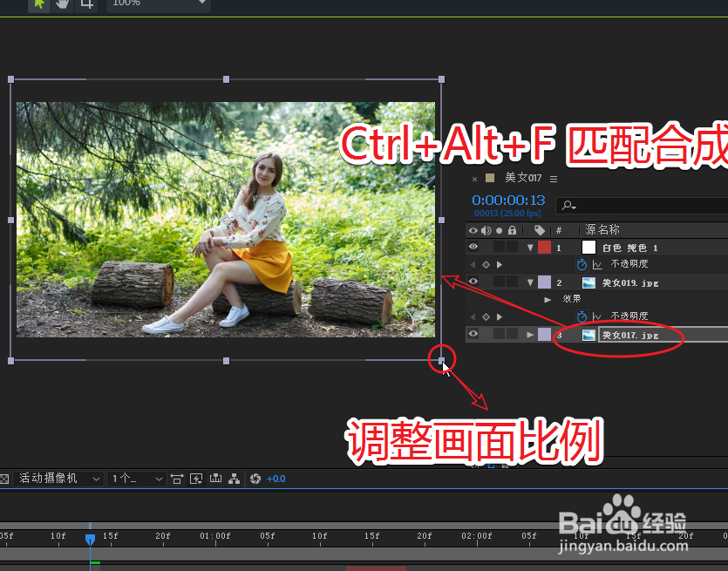This screenshot has width=728, height=571.
Task: Click lavender label swatch of layer 3
Action: [544, 334]
